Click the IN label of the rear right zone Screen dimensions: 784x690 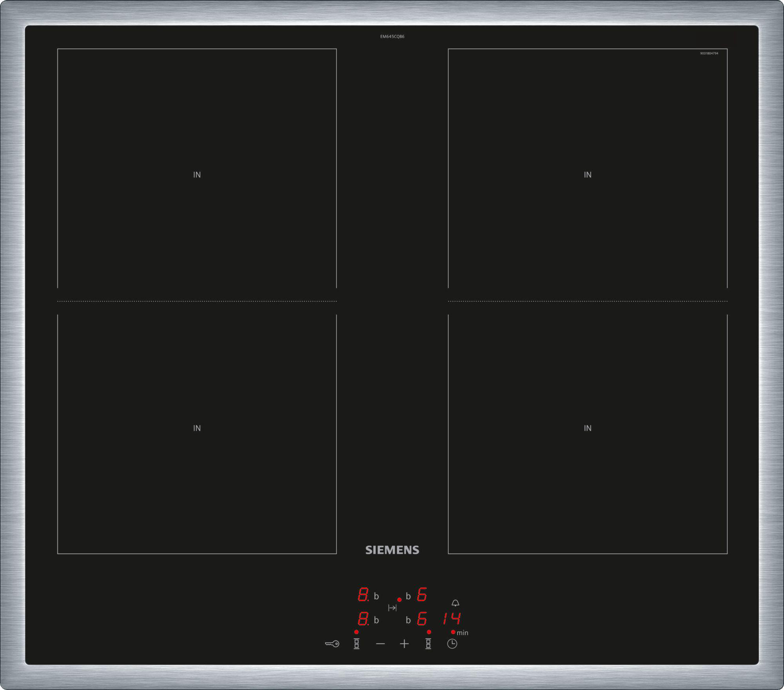coord(588,175)
